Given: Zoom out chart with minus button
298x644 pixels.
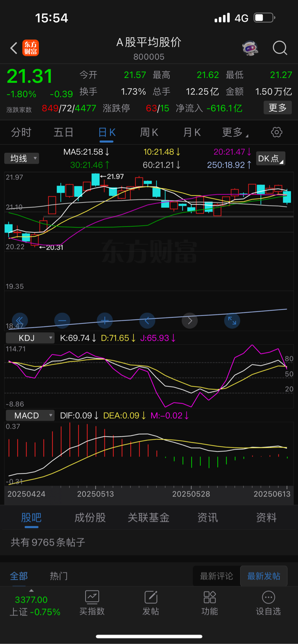Looking at the screenshot, I should tap(62, 320).
